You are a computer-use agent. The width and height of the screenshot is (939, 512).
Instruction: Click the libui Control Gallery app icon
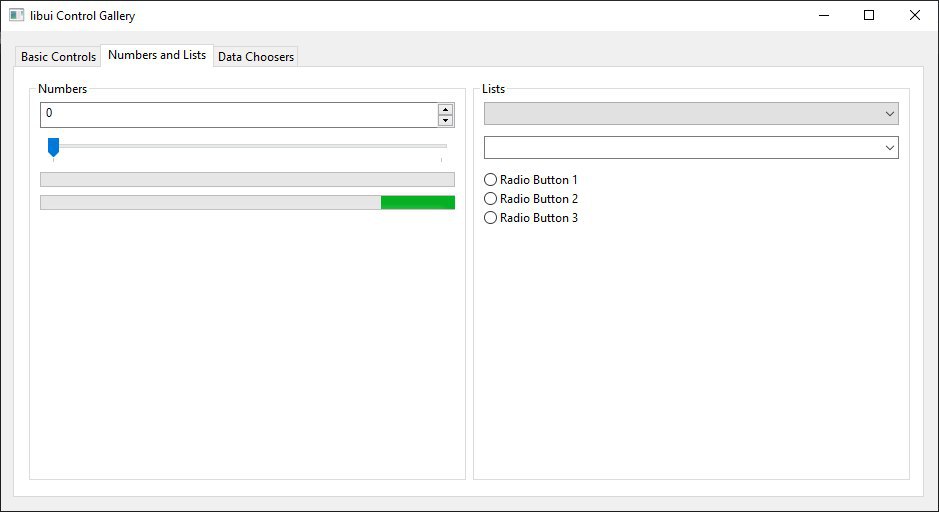point(16,16)
